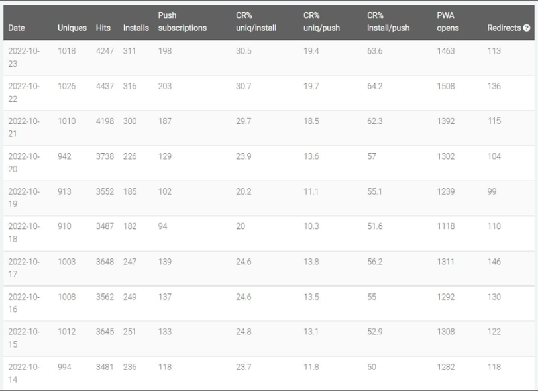Click the Redirects help question-mark icon

coord(527,28)
